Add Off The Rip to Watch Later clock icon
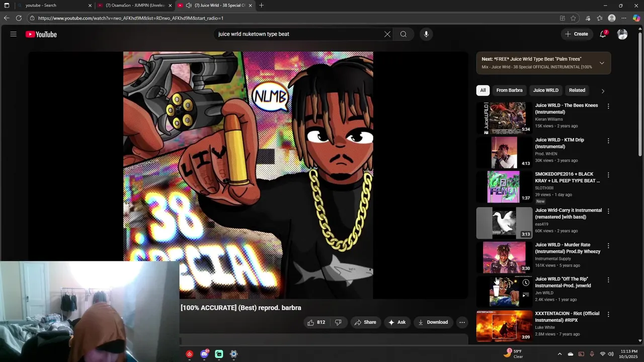This screenshot has height=362, width=644. coord(526,283)
